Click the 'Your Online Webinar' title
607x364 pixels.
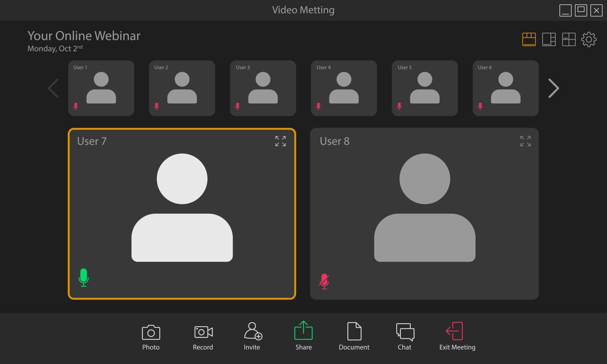click(x=84, y=36)
